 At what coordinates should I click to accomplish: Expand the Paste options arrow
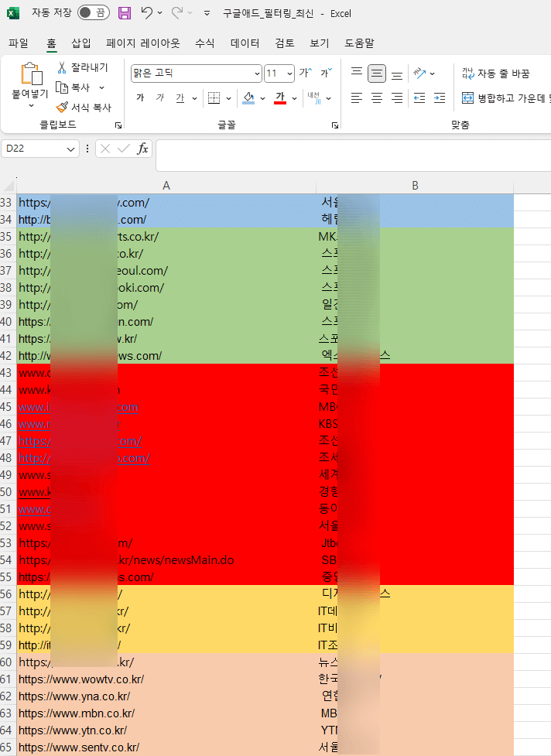32,105
